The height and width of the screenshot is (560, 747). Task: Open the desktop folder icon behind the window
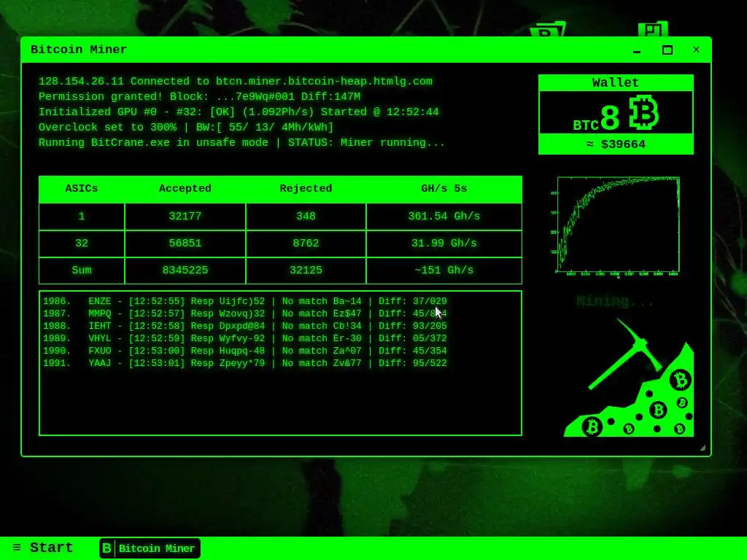click(548, 29)
